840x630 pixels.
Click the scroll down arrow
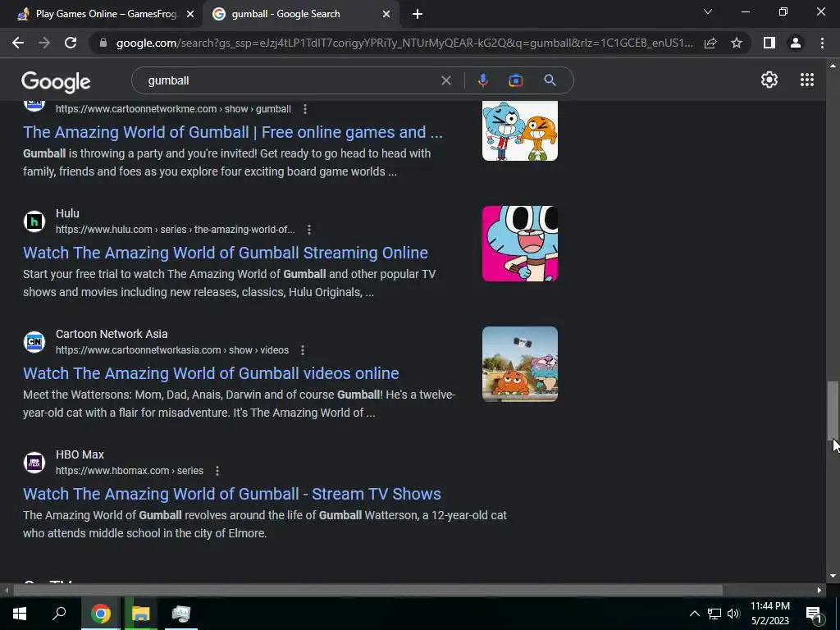point(833,577)
